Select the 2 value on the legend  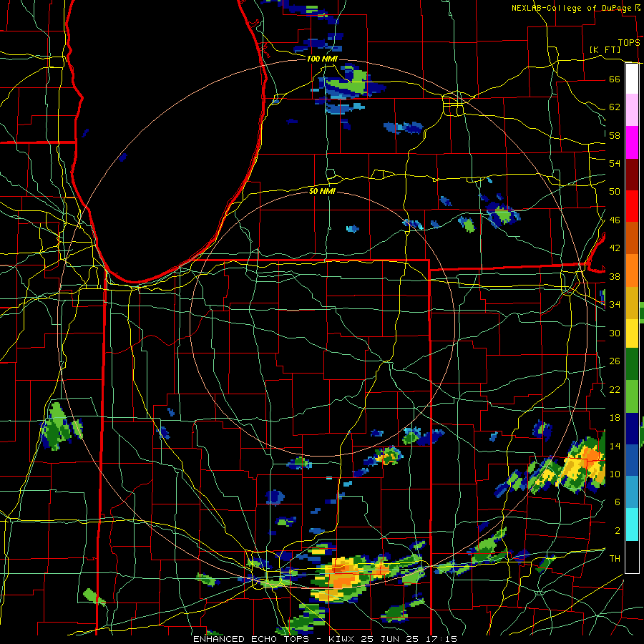pyautogui.click(x=617, y=531)
